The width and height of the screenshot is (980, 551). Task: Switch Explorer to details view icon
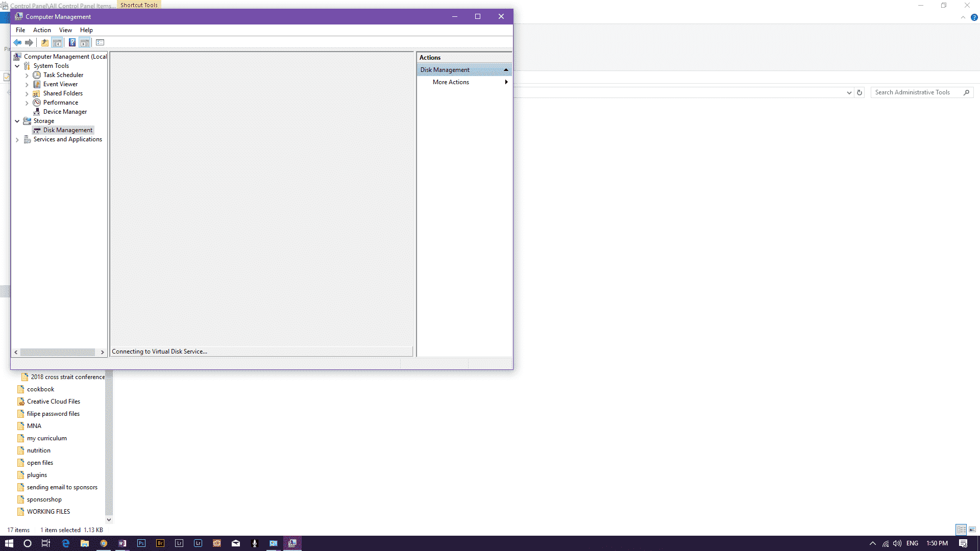[961, 530]
